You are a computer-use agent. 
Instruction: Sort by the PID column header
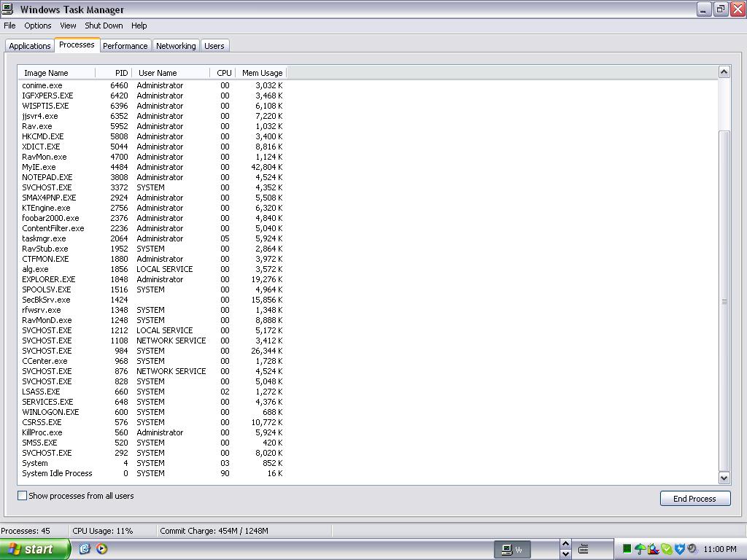click(x=114, y=73)
